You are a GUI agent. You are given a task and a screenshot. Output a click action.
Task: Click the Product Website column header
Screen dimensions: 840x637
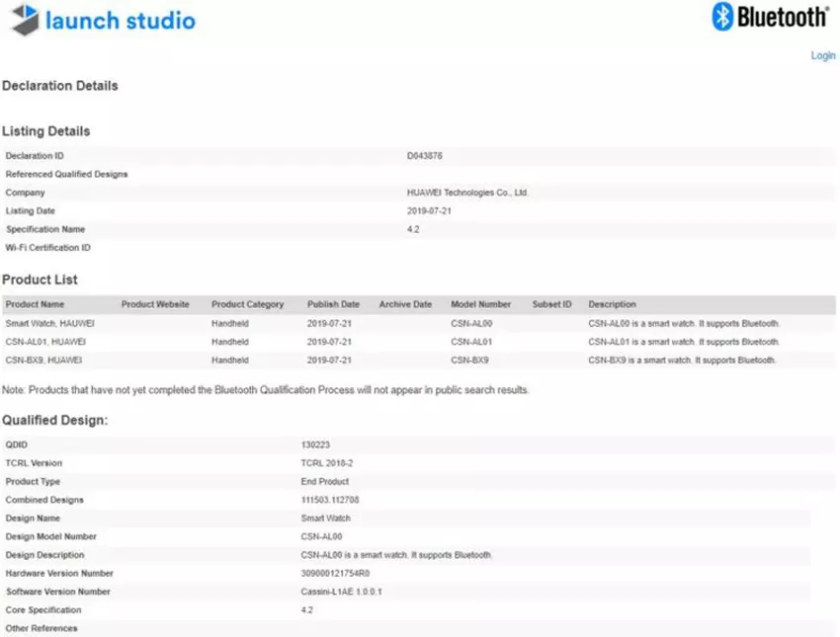pyautogui.click(x=155, y=304)
